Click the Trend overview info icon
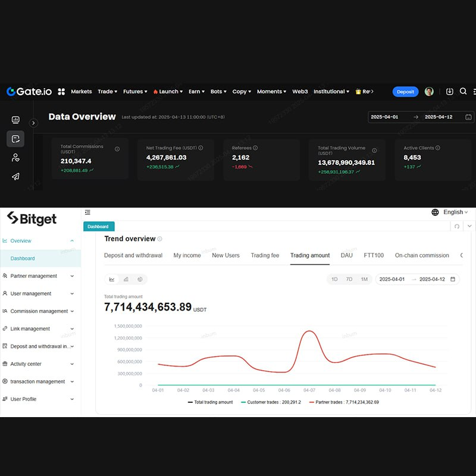The image size is (476, 476). pos(159,239)
